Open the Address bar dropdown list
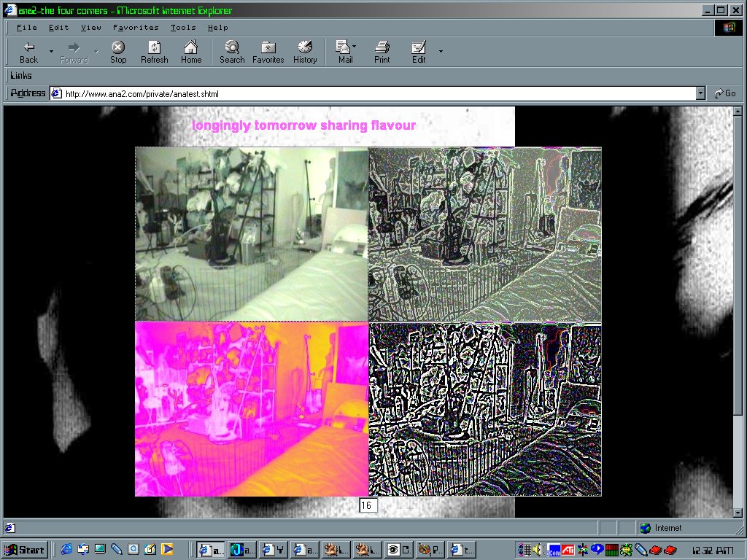Screen dimensions: 747x560 700,93
